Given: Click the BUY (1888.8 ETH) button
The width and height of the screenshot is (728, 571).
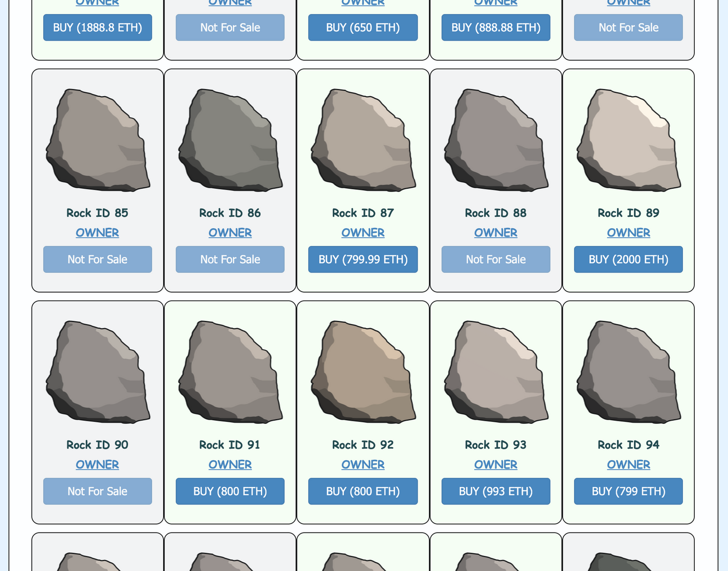Looking at the screenshot, I should coord(97,28).
